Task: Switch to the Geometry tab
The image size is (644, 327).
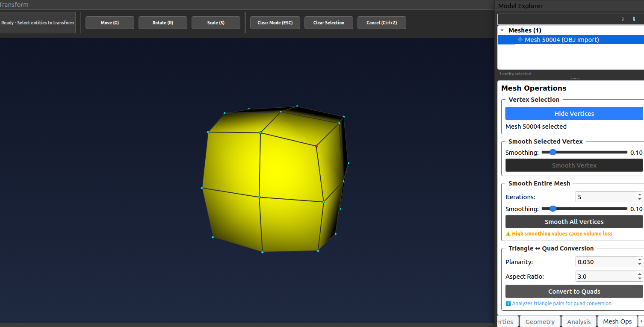Action: pyautogui.click(x=540, y=321)
